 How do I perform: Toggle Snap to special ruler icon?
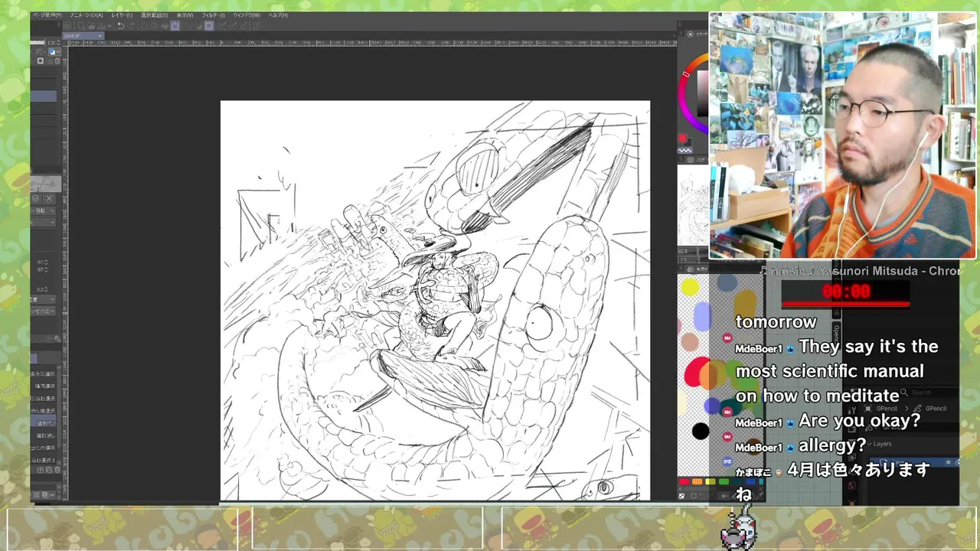click(x=234, y=26)
